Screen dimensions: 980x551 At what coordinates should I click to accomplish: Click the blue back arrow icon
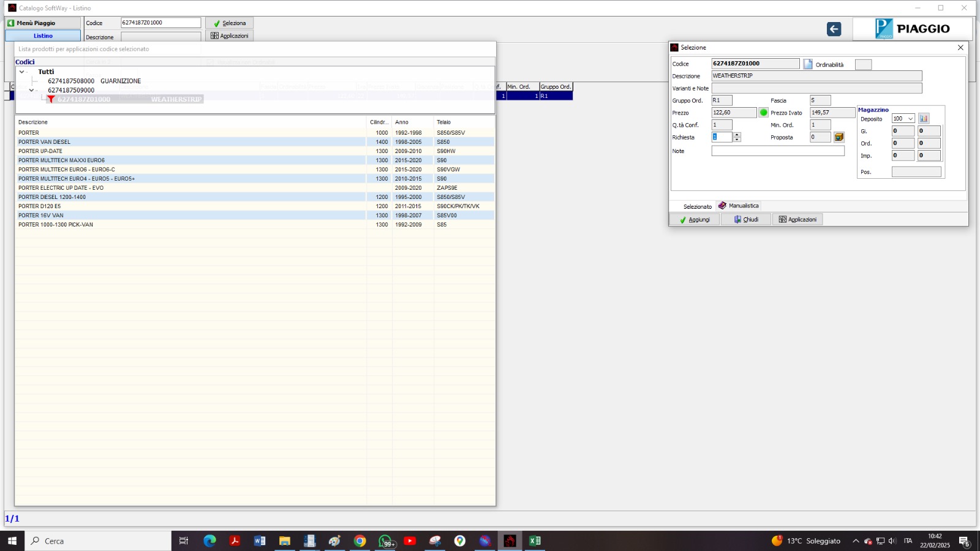click(834, 29)
